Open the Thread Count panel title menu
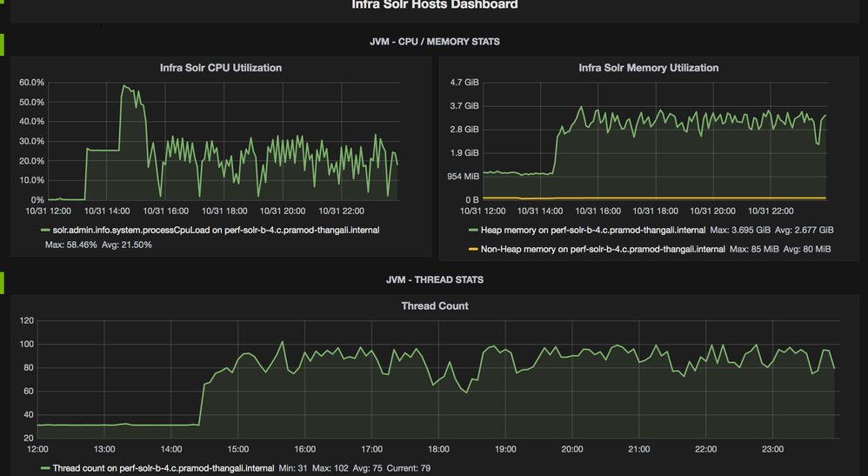Viewport: 868px width, 476px height. coord(434,306)
